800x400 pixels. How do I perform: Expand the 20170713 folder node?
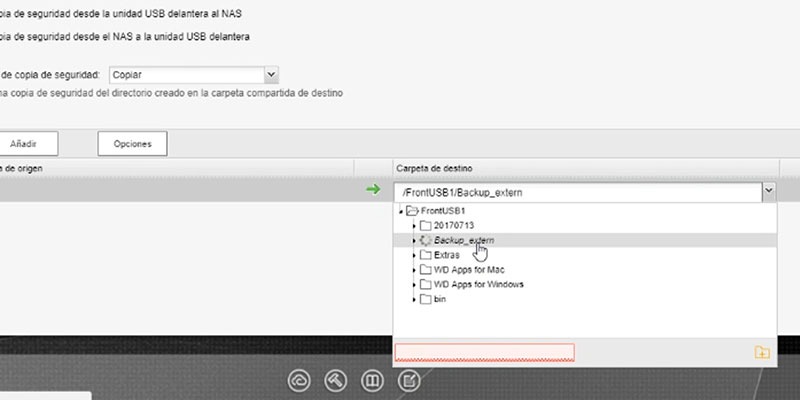click(414, 226)
